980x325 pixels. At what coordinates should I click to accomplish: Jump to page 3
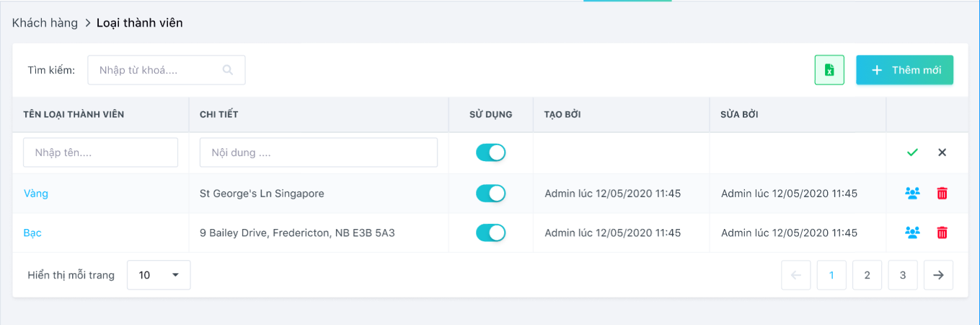[x=903, y=275]
